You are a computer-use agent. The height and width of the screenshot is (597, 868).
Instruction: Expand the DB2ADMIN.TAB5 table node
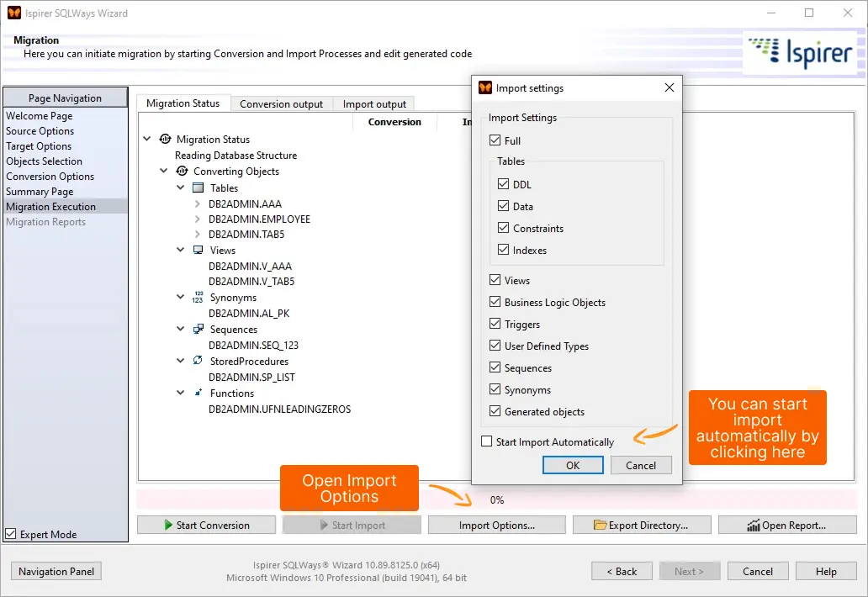(198, 234)
